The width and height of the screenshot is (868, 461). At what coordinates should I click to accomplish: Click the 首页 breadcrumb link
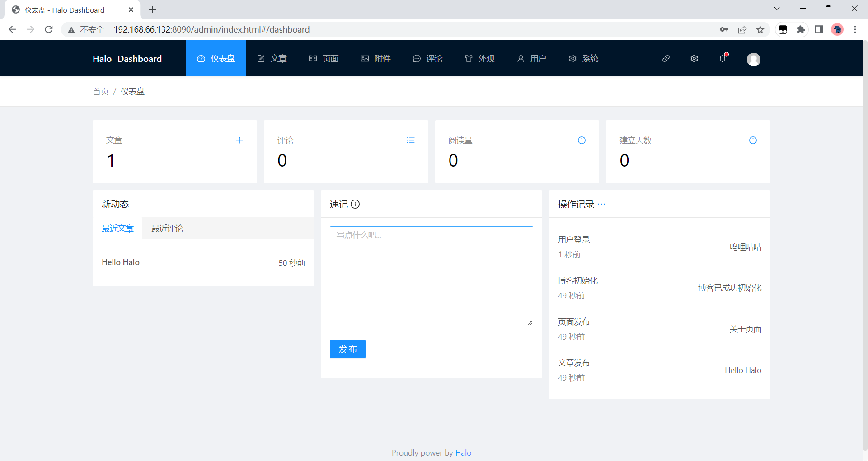(x=101, y=92)
